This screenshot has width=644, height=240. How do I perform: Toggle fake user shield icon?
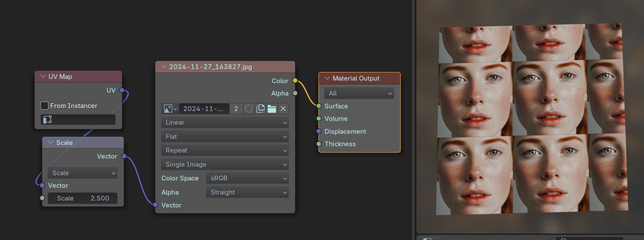tap(249, 109)
